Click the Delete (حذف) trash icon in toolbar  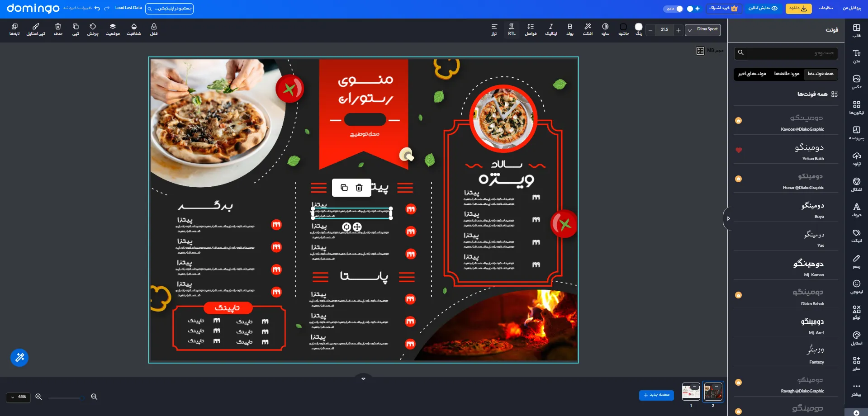58,29
